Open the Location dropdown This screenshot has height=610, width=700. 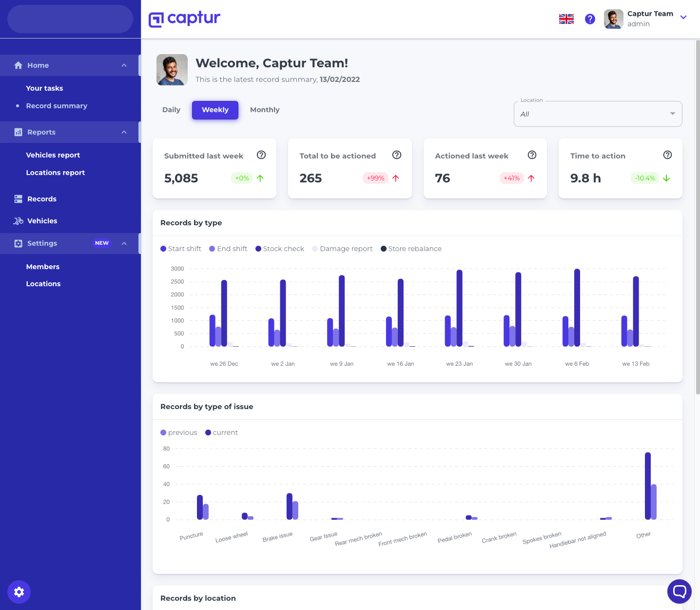coord(598,114)
